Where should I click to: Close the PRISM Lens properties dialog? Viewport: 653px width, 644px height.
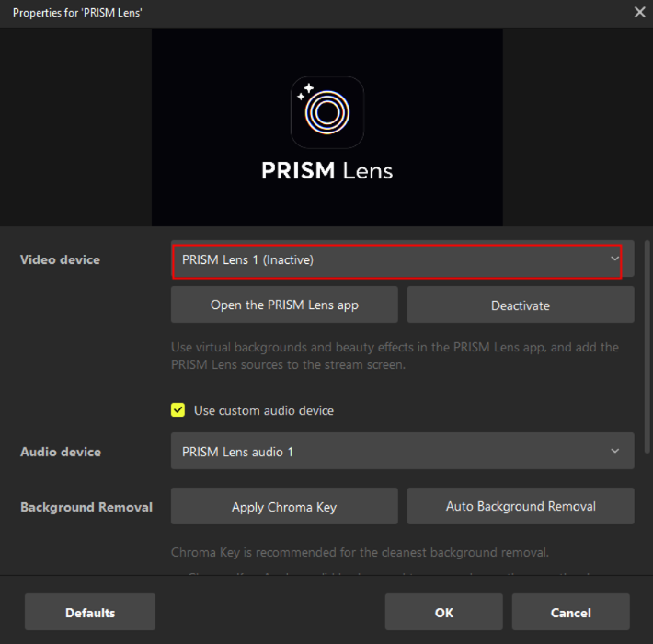639,12
